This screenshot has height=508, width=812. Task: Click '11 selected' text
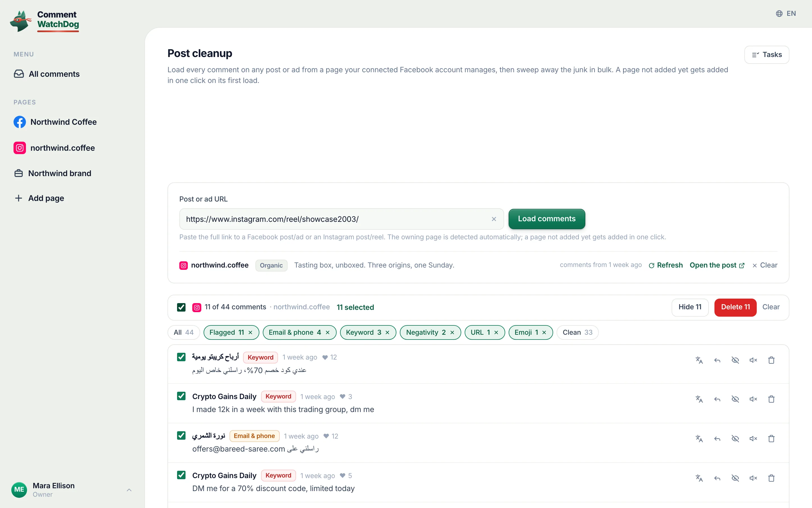click(355, 307)
